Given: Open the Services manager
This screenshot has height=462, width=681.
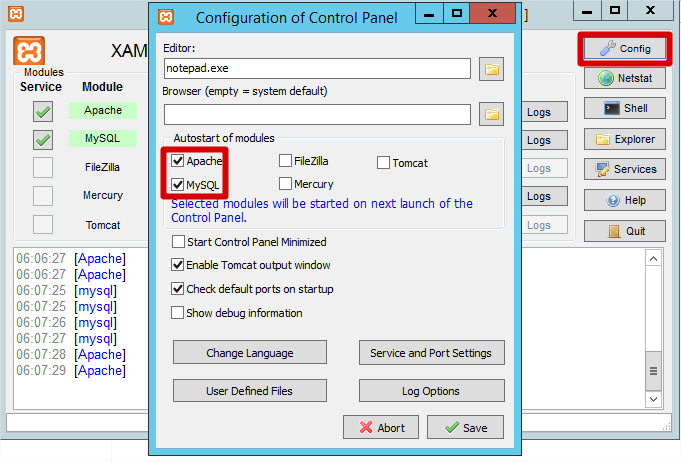Looking at the screenshot, I should pos(624,169).
